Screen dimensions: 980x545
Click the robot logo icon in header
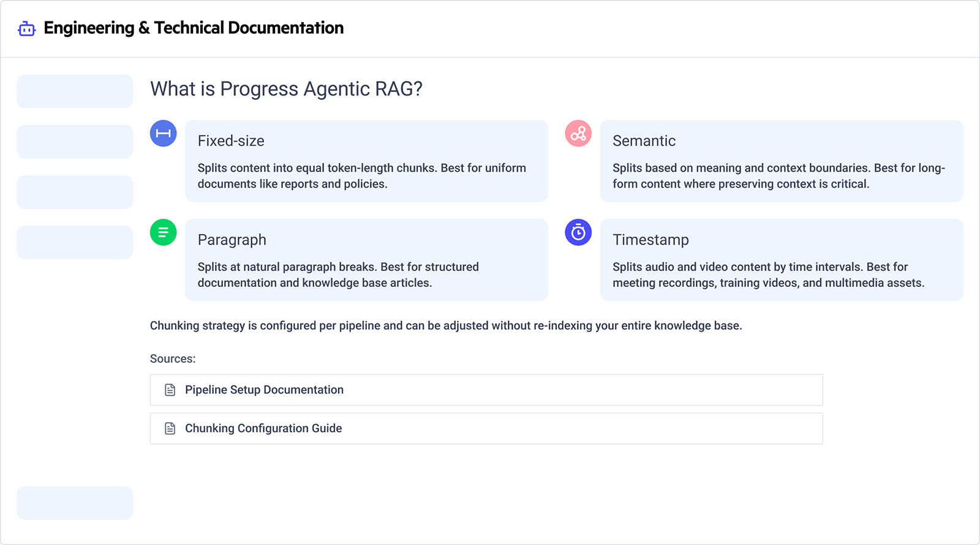(26, 28)
